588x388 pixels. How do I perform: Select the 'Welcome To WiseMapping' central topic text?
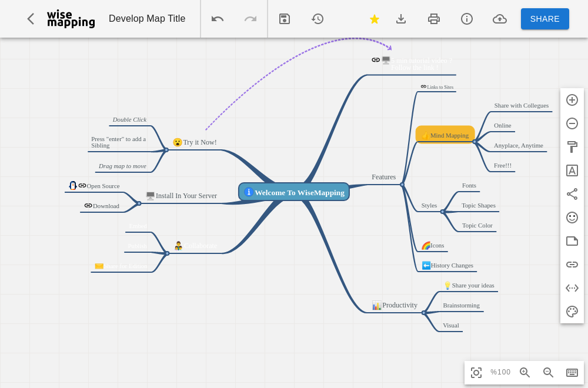300,193
